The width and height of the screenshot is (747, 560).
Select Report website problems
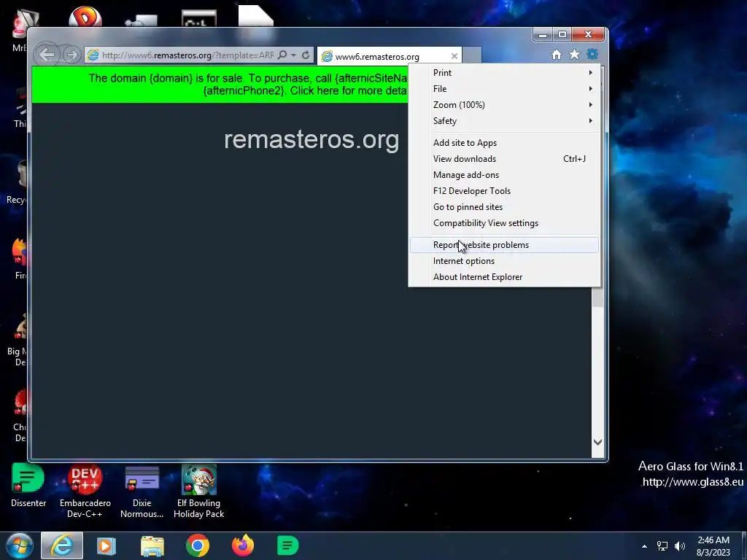coord(505,245)
